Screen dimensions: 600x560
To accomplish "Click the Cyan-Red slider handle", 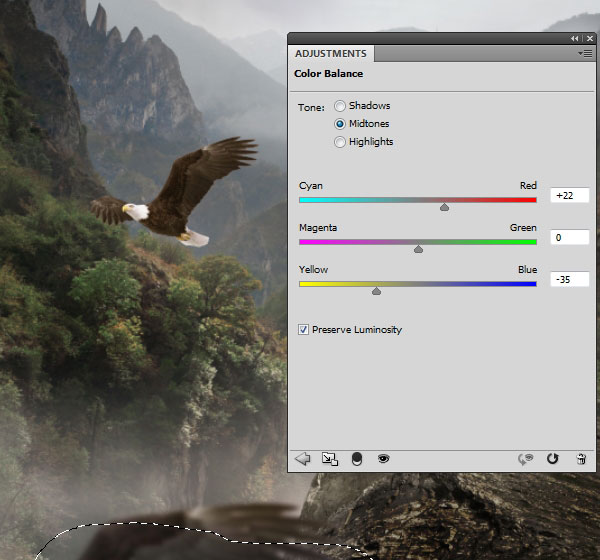I will tap(444, 207).
